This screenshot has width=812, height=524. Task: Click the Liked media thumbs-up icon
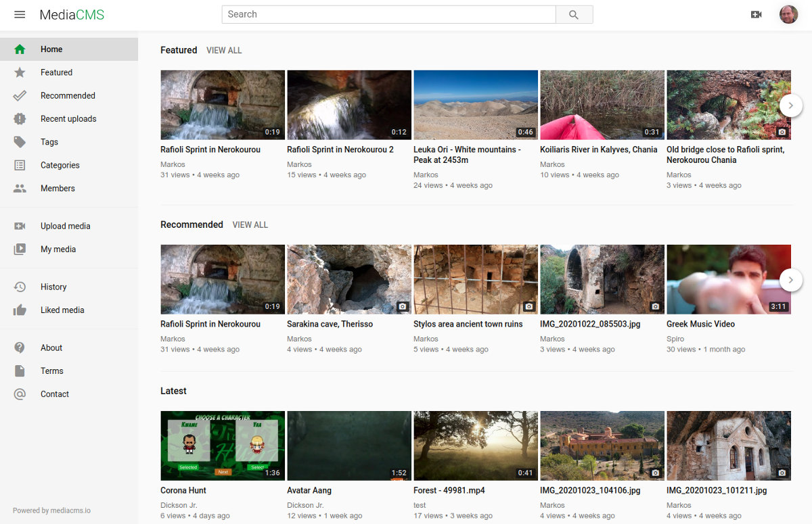tap(20, 310)
